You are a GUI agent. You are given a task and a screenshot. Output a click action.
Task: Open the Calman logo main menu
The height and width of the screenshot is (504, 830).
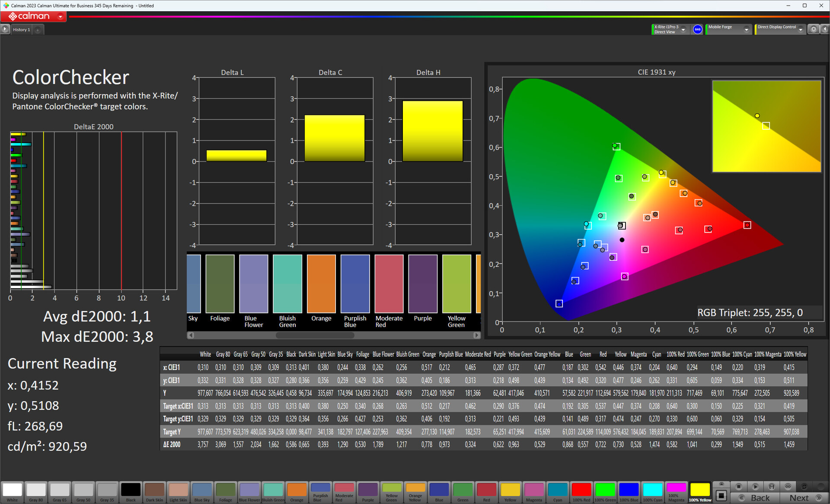tap(33, 16)
